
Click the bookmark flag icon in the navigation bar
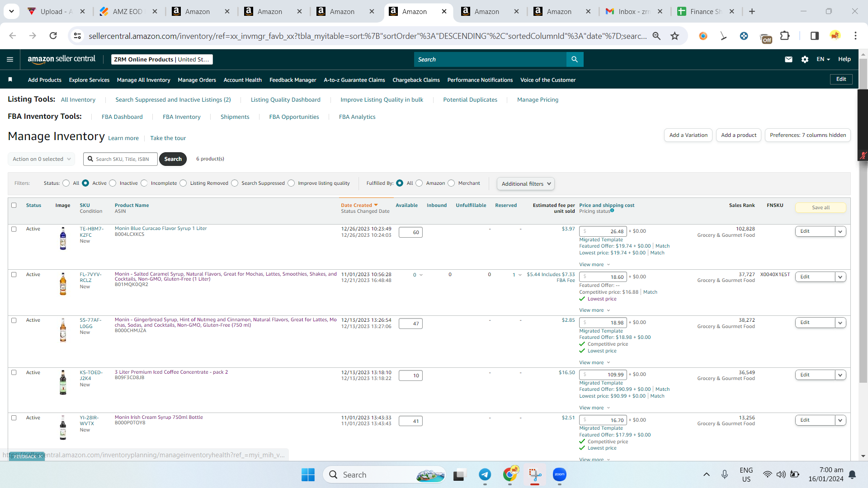point(10,80)
